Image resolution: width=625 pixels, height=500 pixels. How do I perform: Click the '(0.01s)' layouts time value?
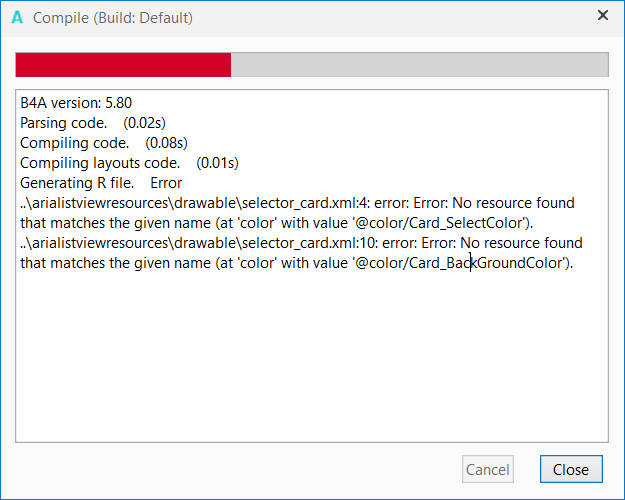coord(217,162)
